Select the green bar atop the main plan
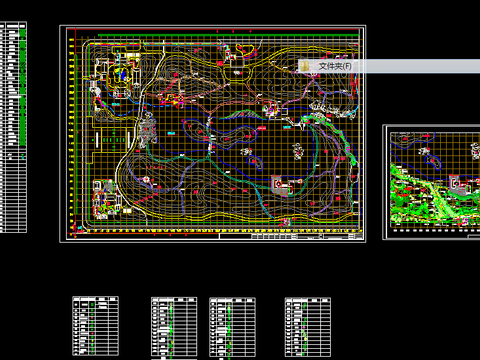This screenshot has height=360, width=480. pyautogui.click(x=228, y=35)
